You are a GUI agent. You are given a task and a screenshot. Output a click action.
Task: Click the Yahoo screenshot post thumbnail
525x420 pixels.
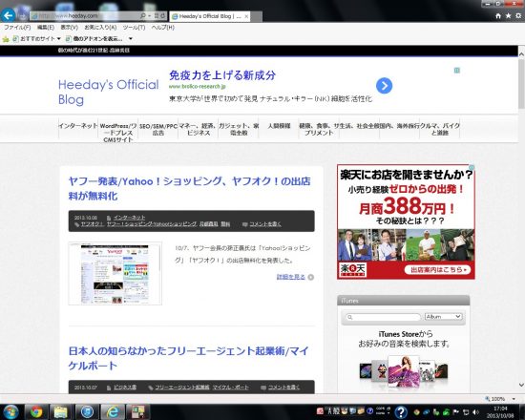click(x=115, y=273)
